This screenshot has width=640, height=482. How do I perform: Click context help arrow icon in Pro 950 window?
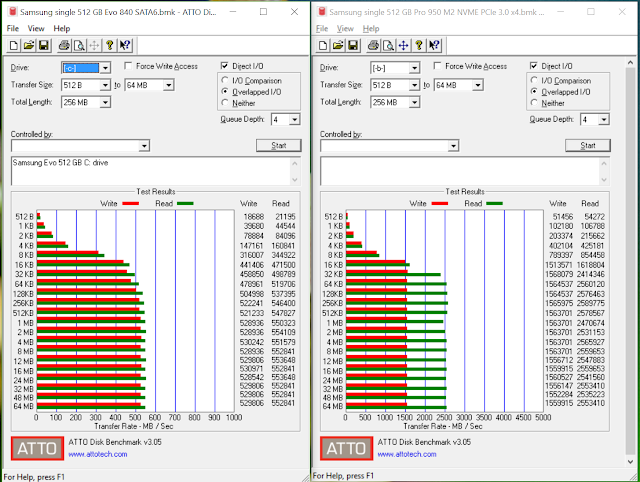(x=434, y=45)
